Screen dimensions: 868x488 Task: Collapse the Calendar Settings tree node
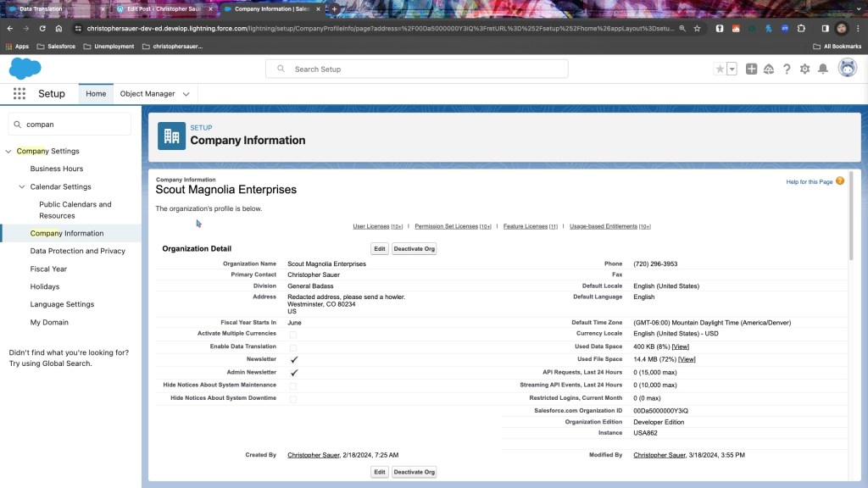(22, 186)
